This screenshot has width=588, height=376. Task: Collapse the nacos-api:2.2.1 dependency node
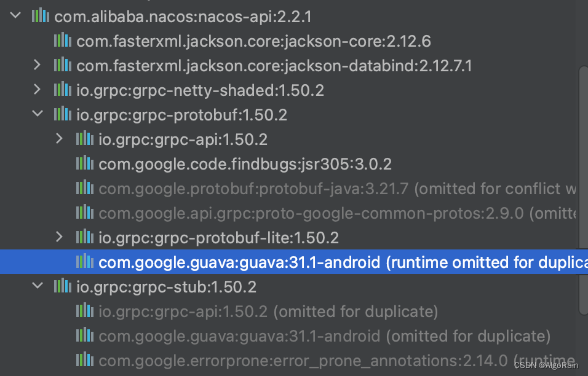pyautogui.click(x=15, y=16)
